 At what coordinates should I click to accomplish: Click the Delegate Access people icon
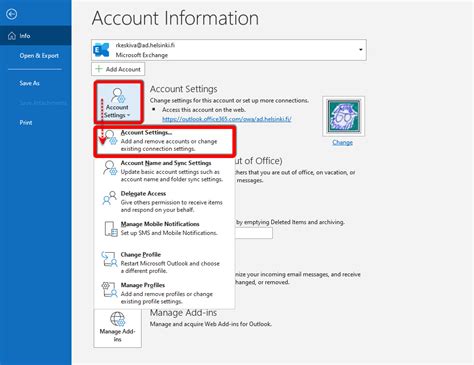[x=110, y=198]
